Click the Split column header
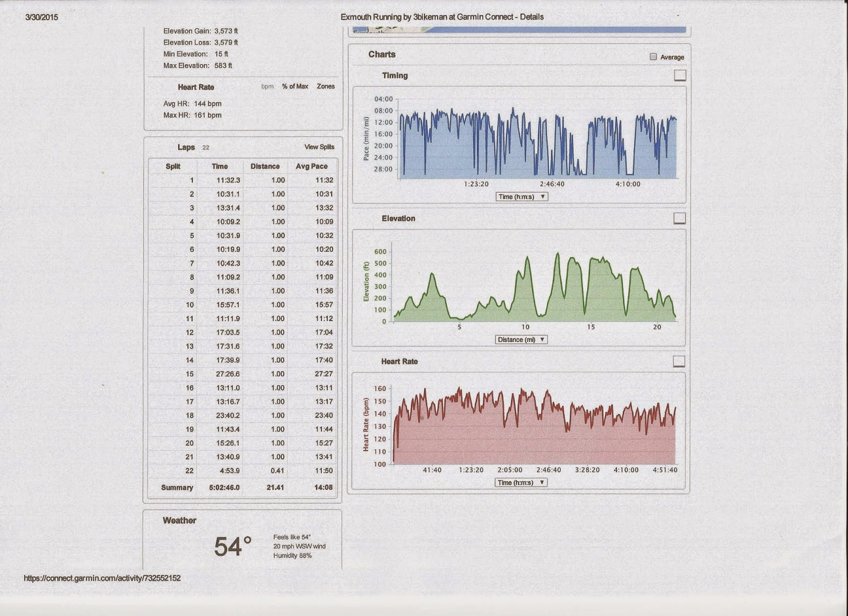Screen dimensions: 848x616 click(x=173, y=166)
